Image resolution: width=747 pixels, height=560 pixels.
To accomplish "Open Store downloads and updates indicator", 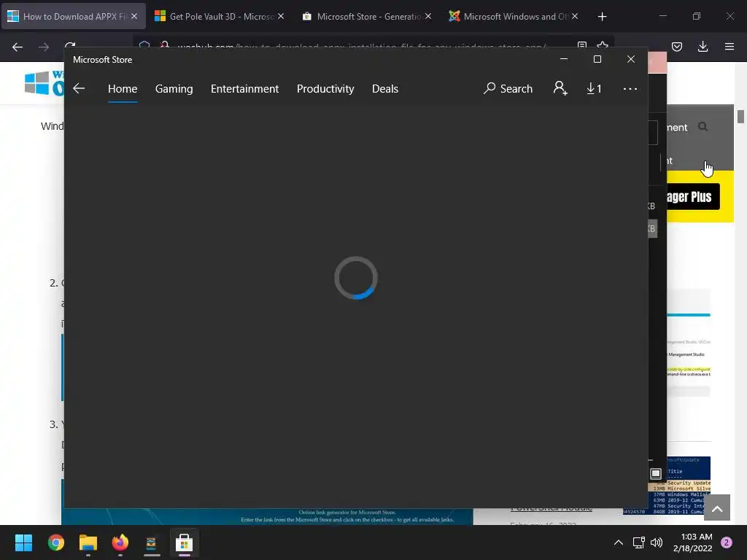I will (x=594, y=88).
